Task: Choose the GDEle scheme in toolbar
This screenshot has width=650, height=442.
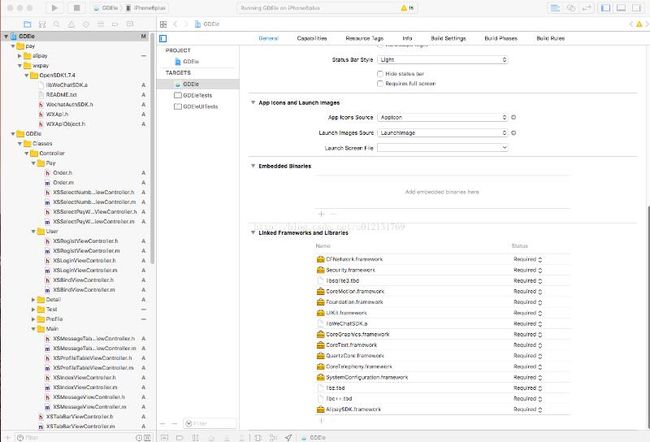Action: click(106, 8)
